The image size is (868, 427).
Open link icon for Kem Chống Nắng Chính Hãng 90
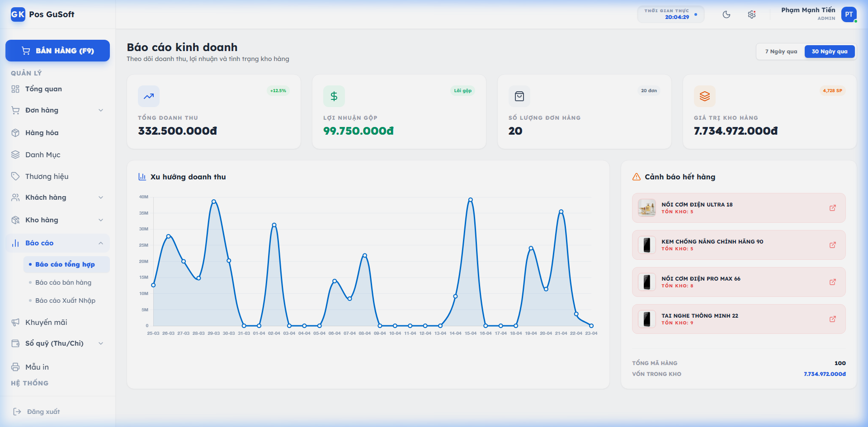pos(832,245)
